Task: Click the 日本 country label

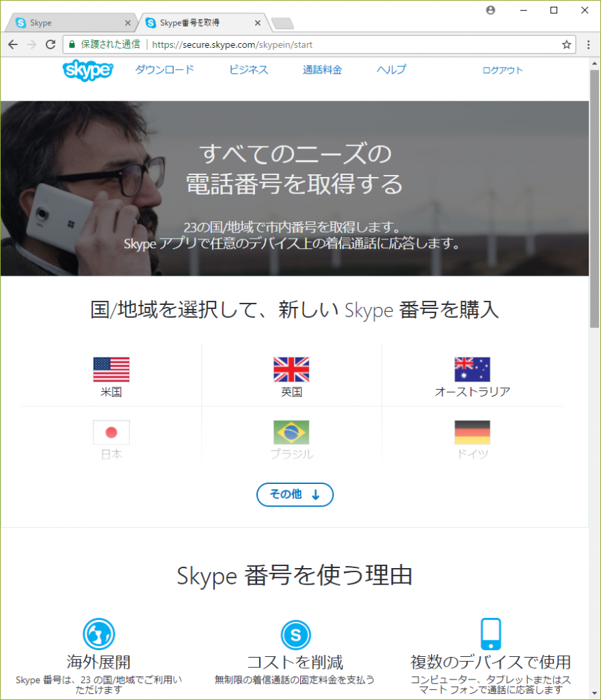Action: pos(111,455)
